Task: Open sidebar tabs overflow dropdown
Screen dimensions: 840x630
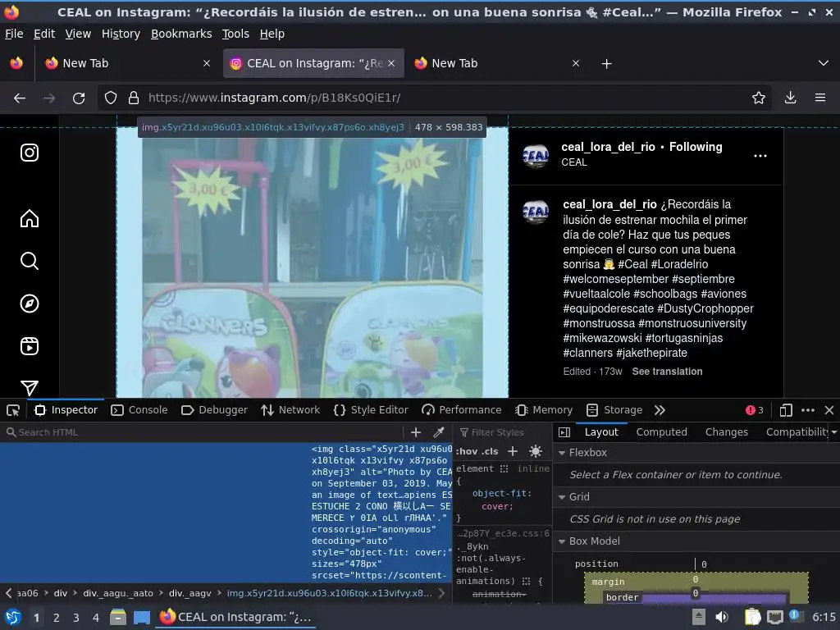Action: [x=834, y=432]
